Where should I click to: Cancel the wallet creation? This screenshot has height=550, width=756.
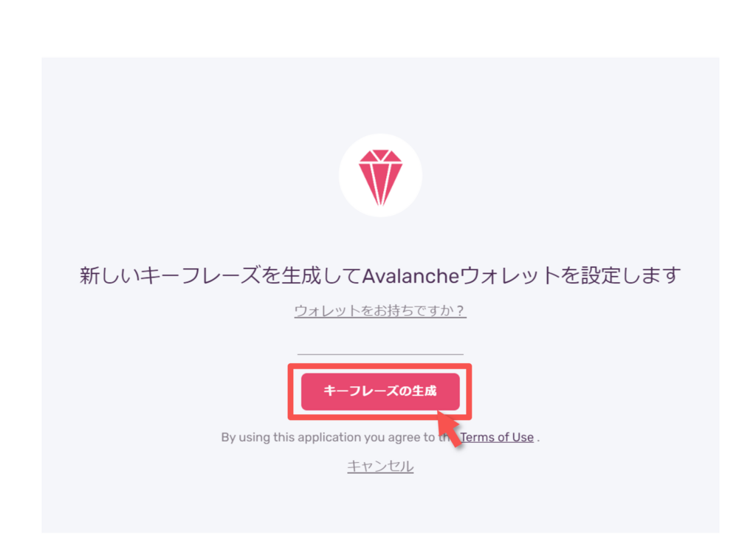pos(380,466)
